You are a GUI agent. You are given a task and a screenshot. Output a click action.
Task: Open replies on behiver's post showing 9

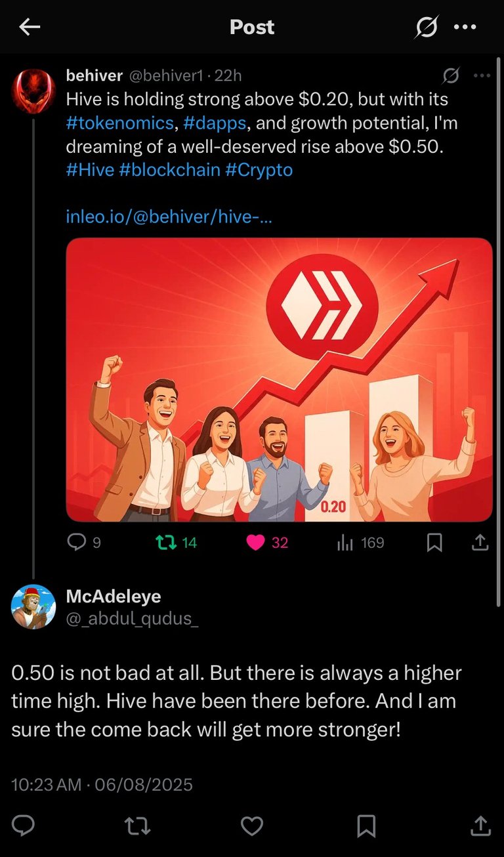click(85, 543)
